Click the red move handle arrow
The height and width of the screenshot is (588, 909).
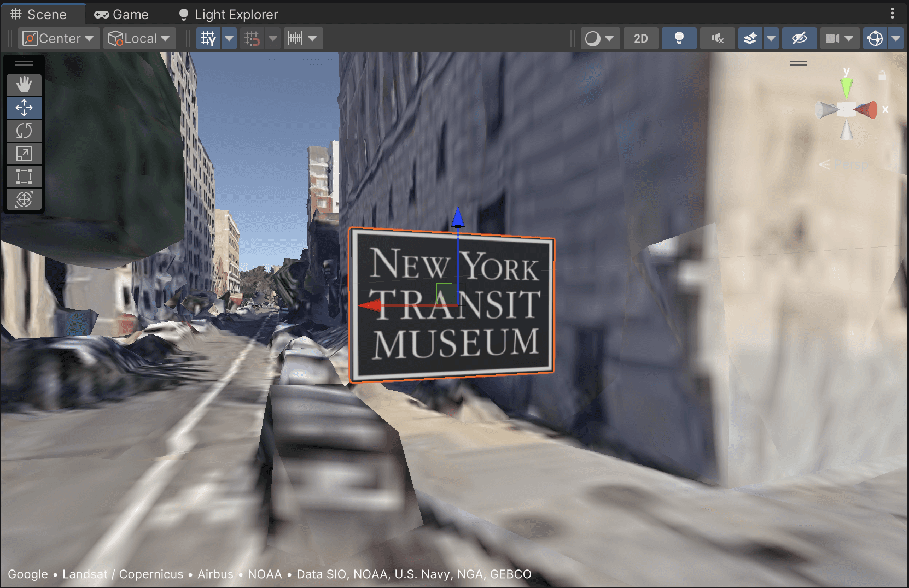click(x=370, y=305)
